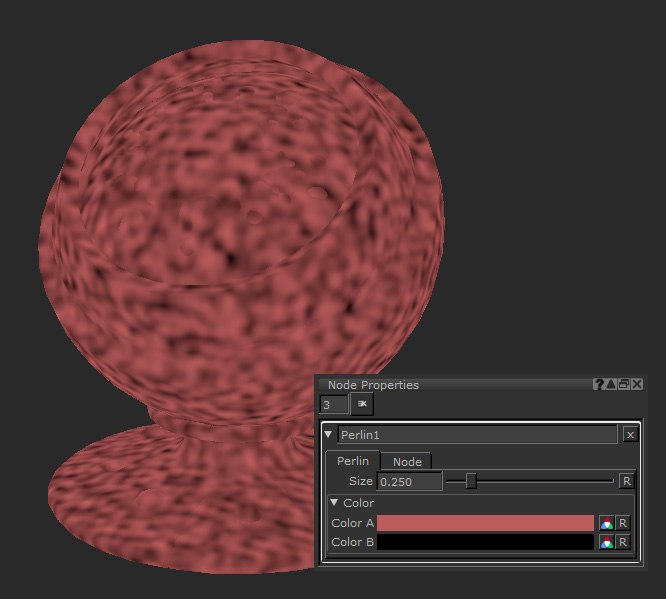Close the Node Properties panel
The width and height of the screenshot is (666, 599).
coord(637,384)
